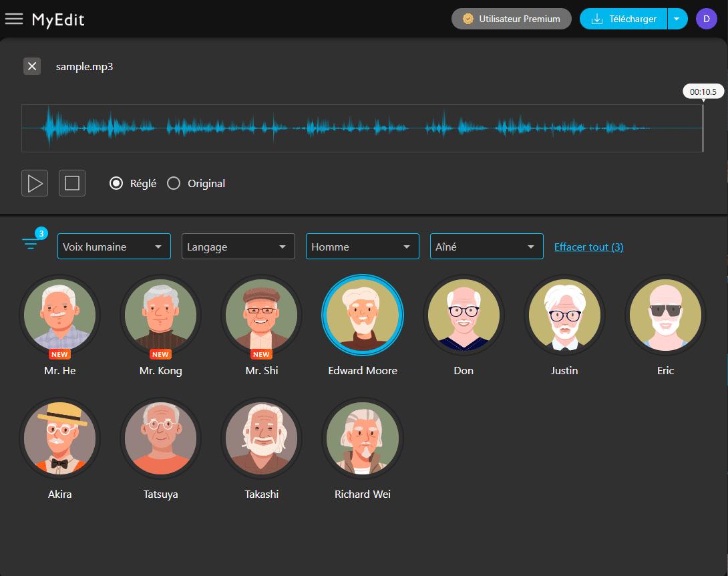The height and width of the screenshot is (576, 728).
Task: Open the Langage dropdown
Action: point(238,246)
